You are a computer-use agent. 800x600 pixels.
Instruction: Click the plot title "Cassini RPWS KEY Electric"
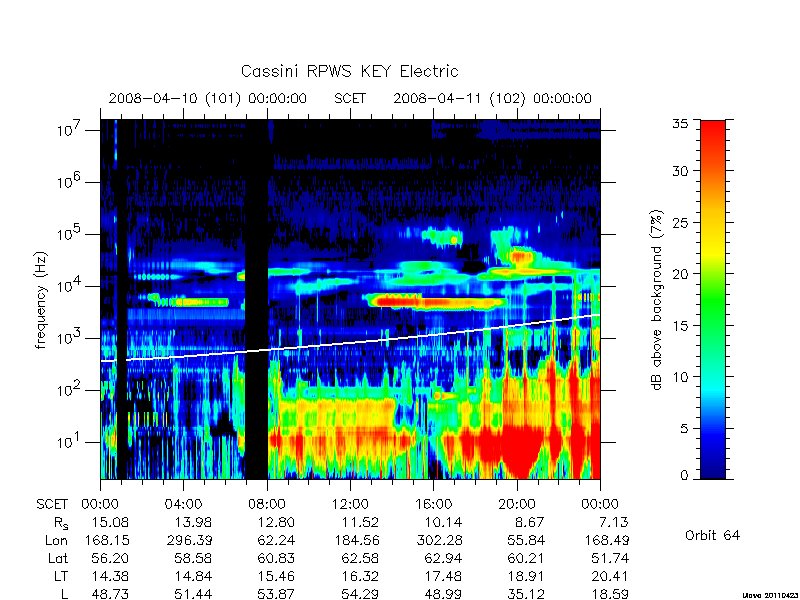(349, 71)
